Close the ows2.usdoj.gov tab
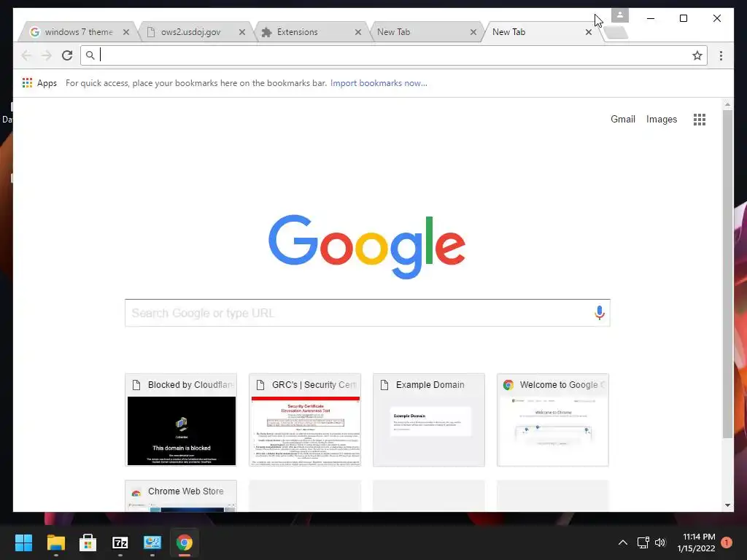This screenshot has width=747, height=560. 242,32
